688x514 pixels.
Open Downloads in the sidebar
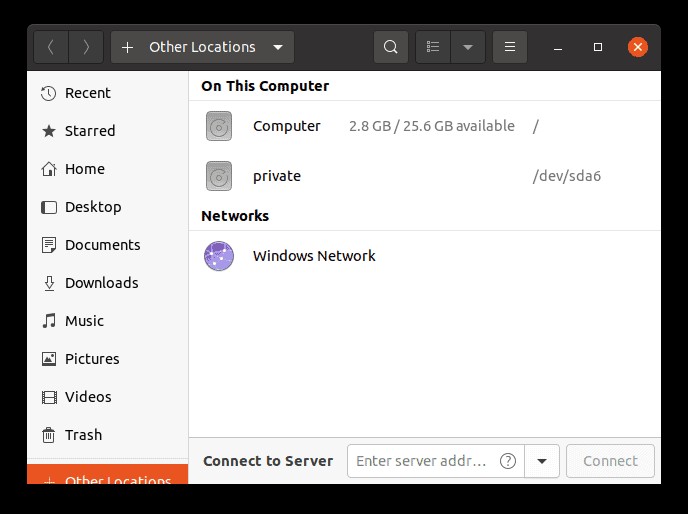point(108,283)
